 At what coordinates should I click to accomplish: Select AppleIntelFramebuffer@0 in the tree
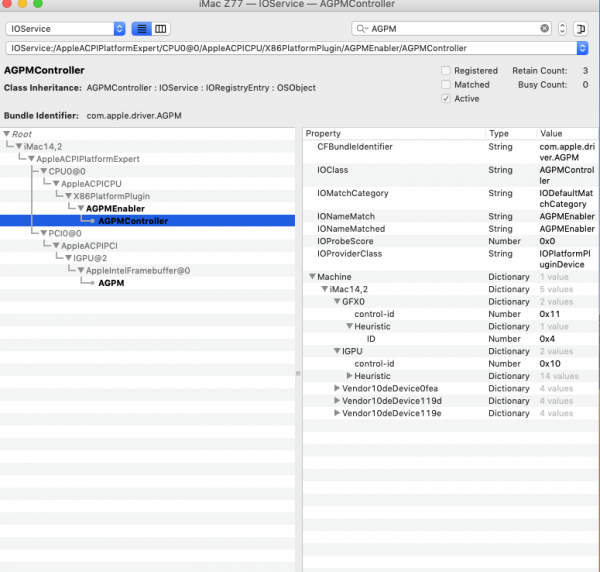point(137,270)
